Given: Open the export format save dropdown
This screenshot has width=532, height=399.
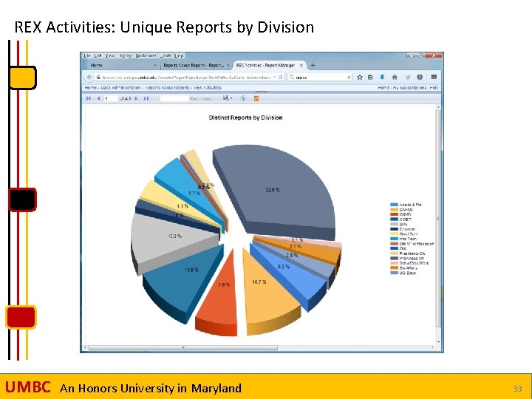Looking at the screenshot, I should (x=228, y=98).
